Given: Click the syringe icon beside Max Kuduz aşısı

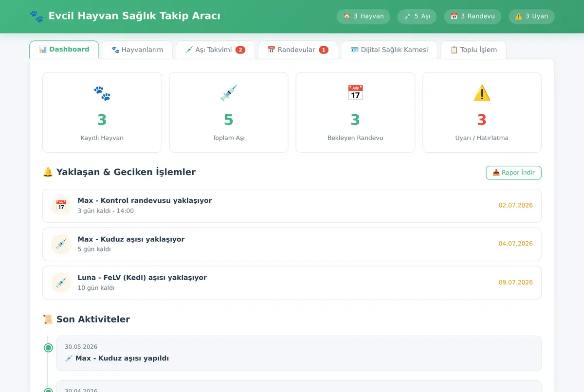Looking at the screenshot, I should [61, 244].
